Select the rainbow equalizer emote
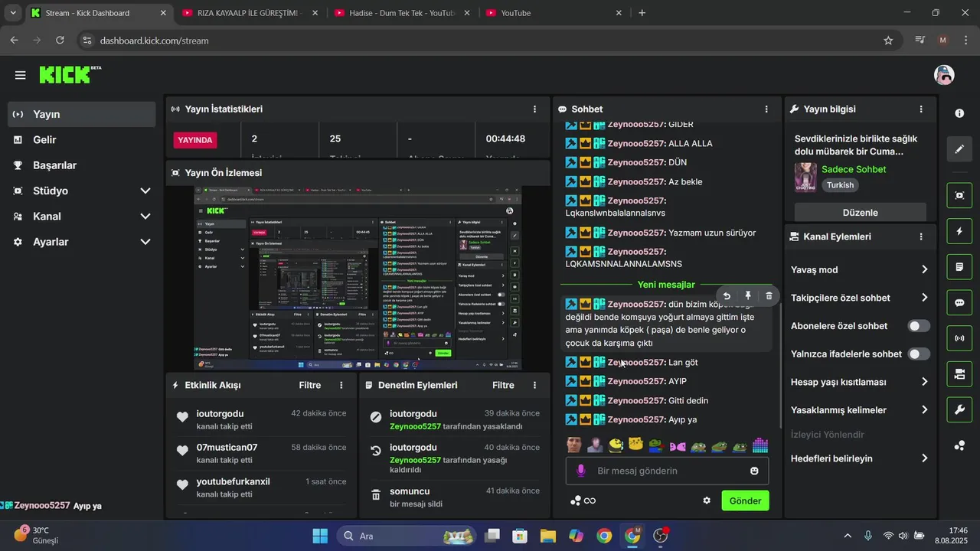Viewport: 980px width, 551px height. pyautogui.click(x=759, y=445)
